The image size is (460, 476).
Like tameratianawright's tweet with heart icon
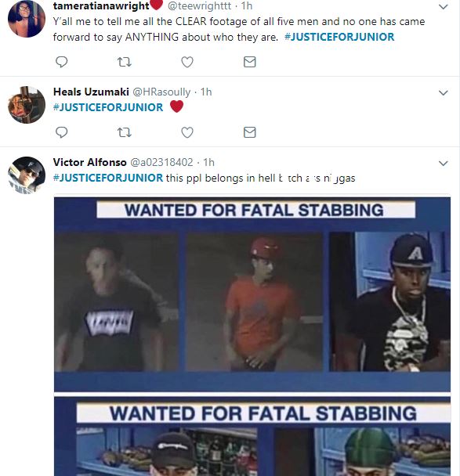187,62
